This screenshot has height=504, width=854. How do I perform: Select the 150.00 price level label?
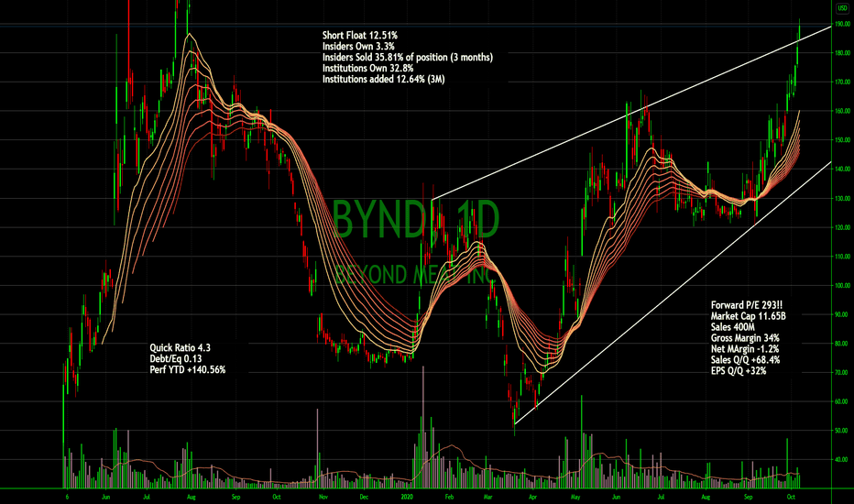[843, 140]
